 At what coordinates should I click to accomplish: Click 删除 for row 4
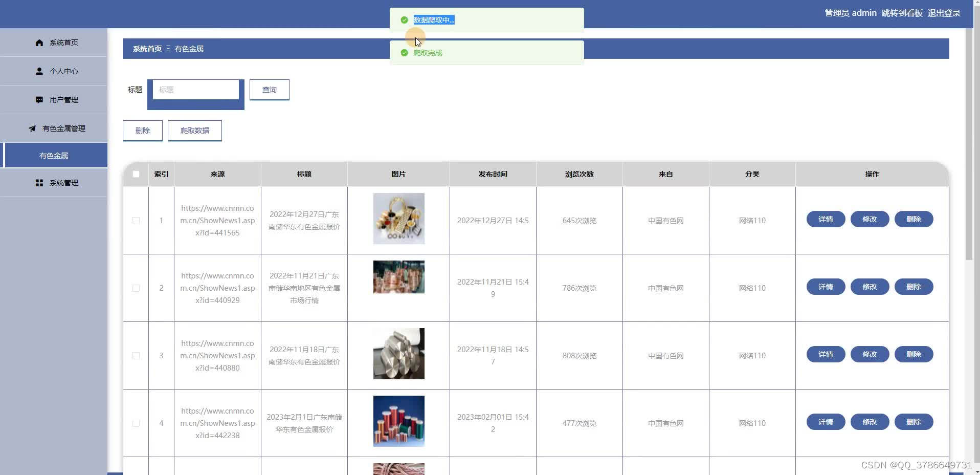click(914, 422)
